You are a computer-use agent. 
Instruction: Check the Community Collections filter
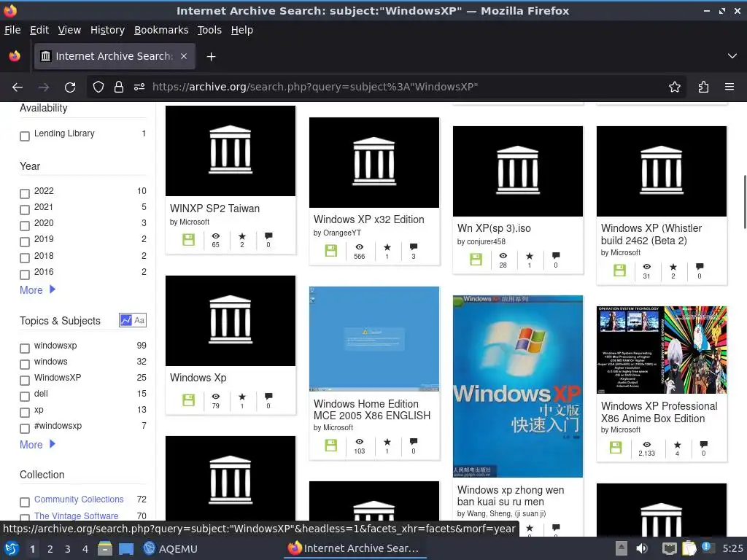[25, 502]
